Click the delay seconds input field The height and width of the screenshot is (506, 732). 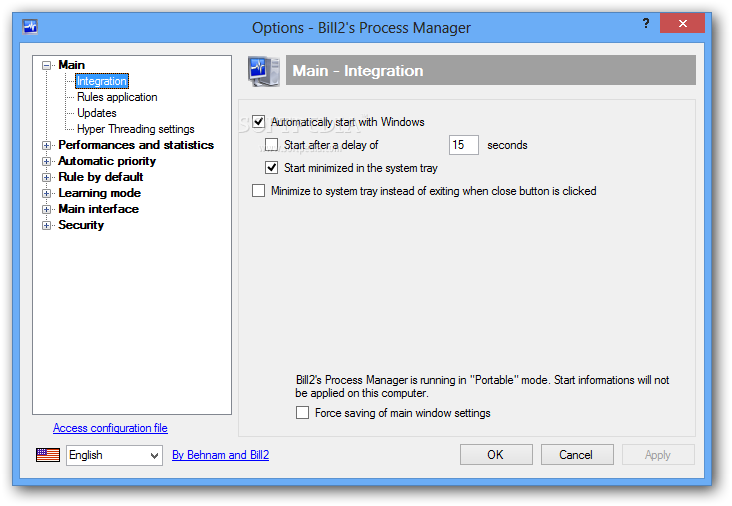464,145
